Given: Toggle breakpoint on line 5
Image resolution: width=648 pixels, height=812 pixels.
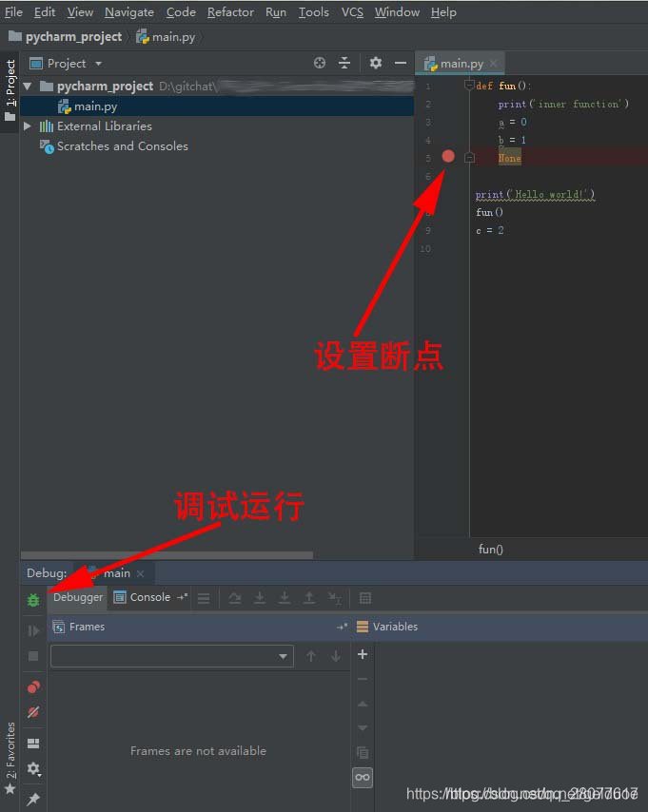Looking at the screenshot, I should coord(448,156).
